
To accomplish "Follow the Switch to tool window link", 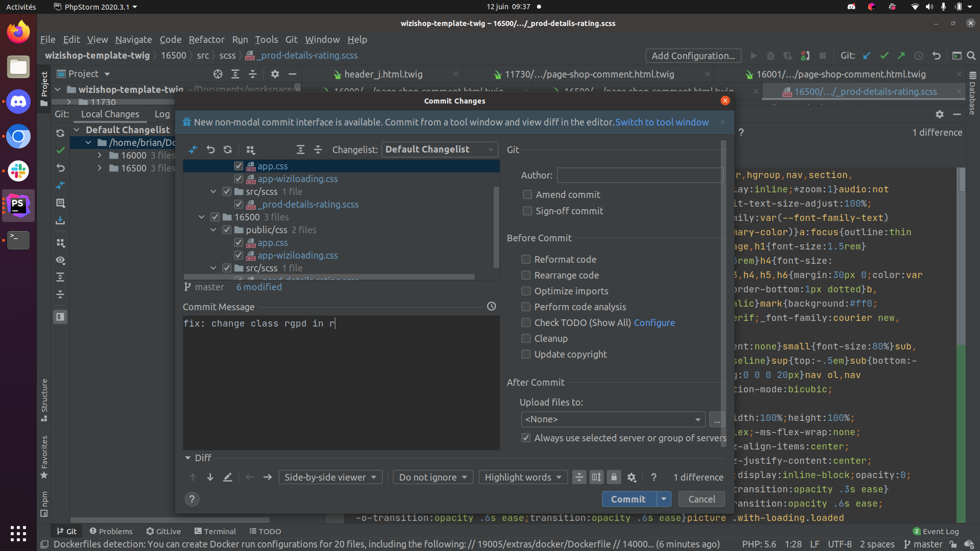I will pyautogui.click(x=661, y=122).
